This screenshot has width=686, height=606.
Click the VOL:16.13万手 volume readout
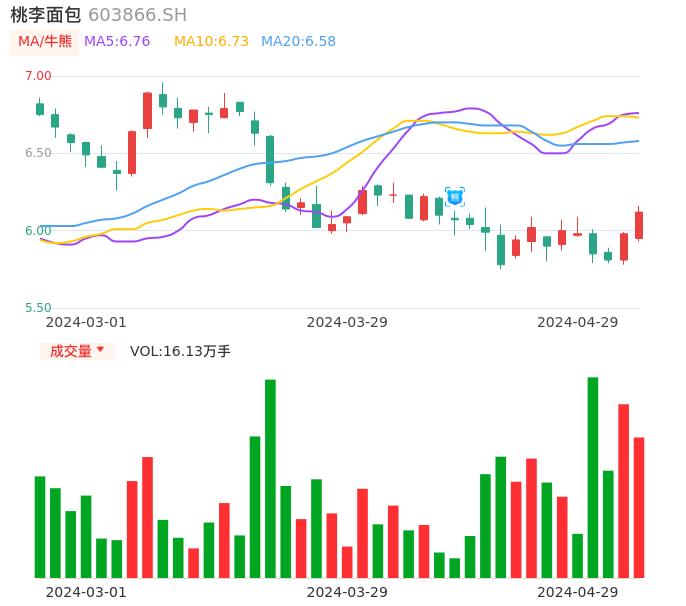coord(180,351)
